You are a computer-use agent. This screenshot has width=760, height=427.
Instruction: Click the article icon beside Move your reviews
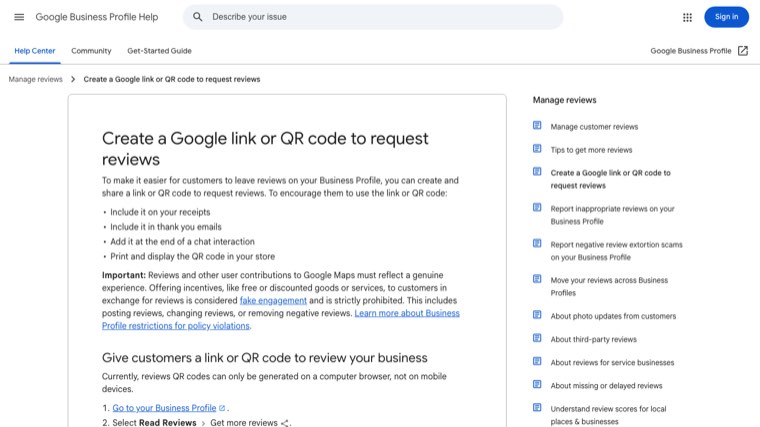click(x=537, y=279)
